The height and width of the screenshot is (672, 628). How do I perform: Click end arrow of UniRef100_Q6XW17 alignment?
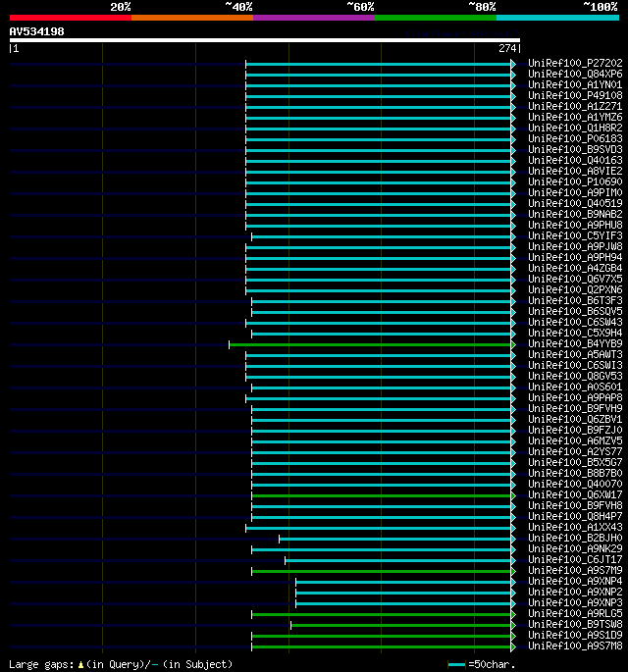(513, 495)
